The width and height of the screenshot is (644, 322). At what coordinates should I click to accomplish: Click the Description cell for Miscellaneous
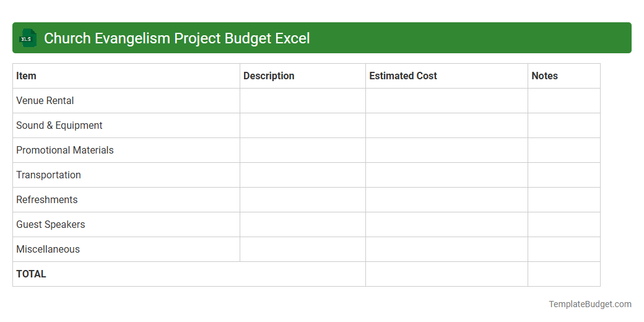click(303, 250)
